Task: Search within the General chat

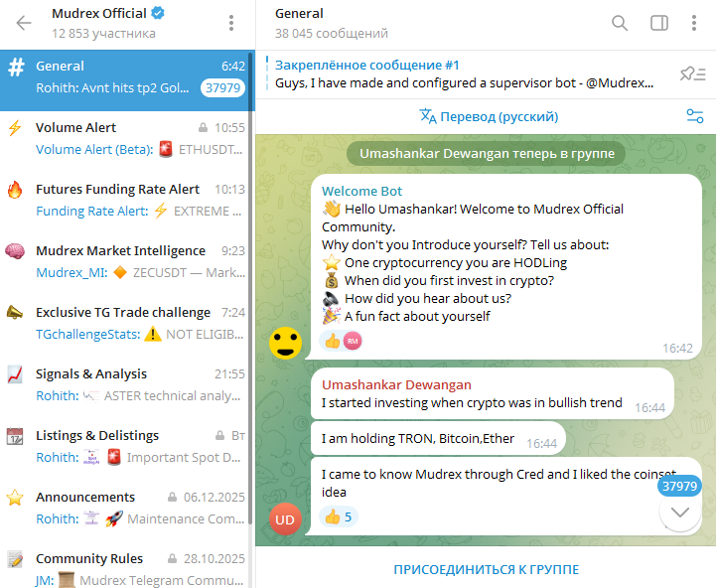Action: (x=620, y=23)
